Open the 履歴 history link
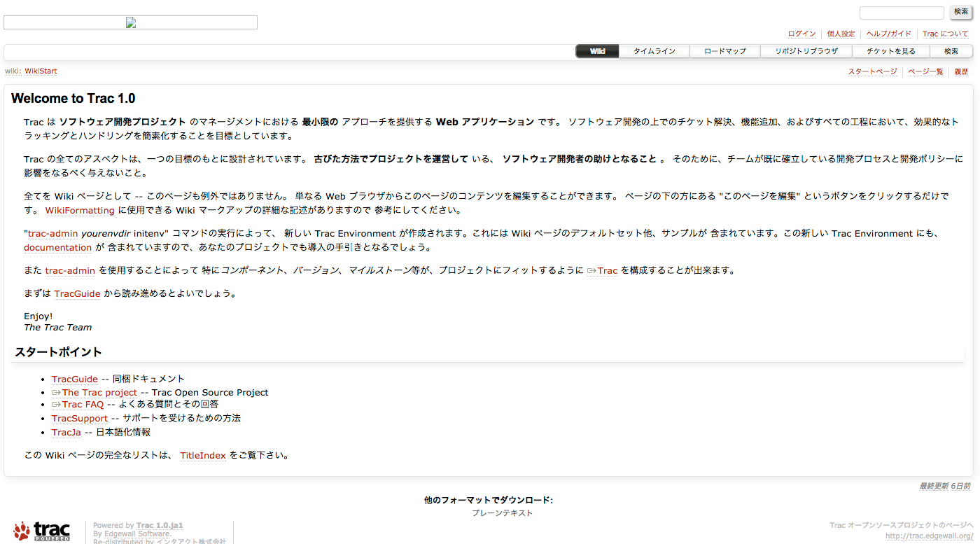 (961, 71)
